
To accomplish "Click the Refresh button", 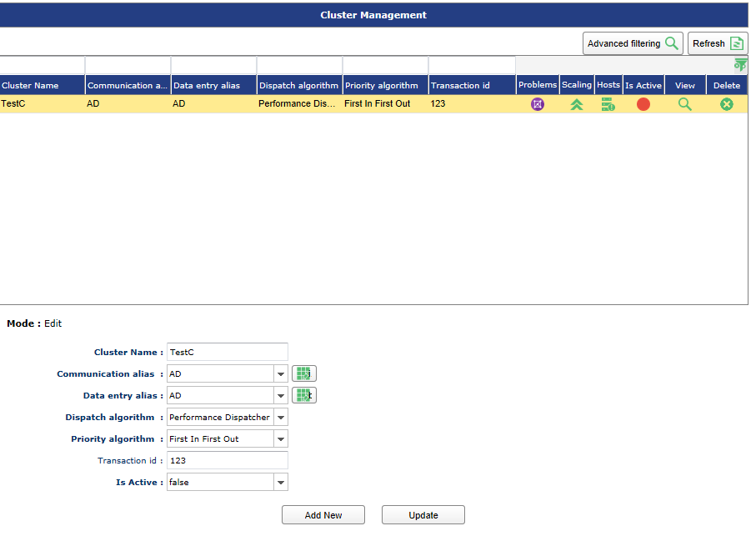I will (718, 43).
